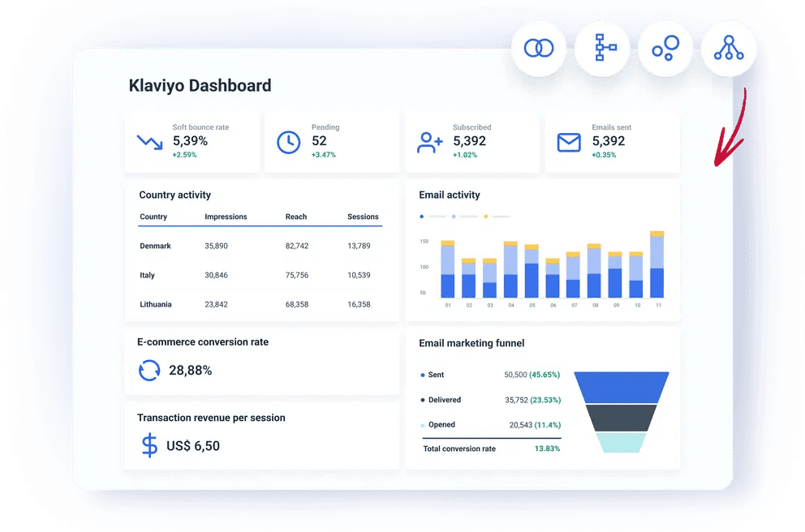Click the +1.02% Subscribed change
805x532 pixels.
(465, 155)
